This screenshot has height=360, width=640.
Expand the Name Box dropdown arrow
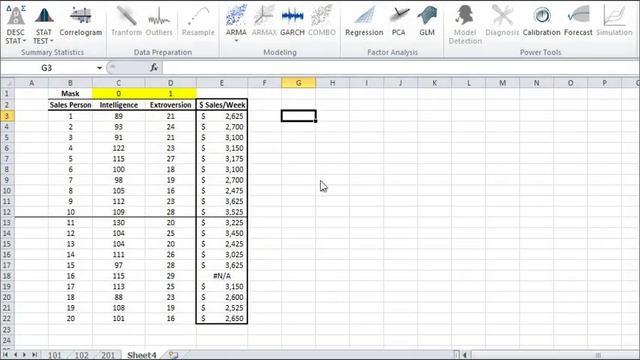(x=99, y=68)
